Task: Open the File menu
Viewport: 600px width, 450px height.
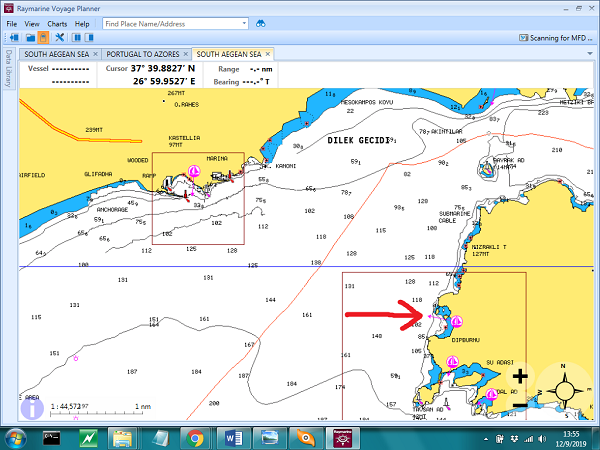Action: click(x=12, y=23)
